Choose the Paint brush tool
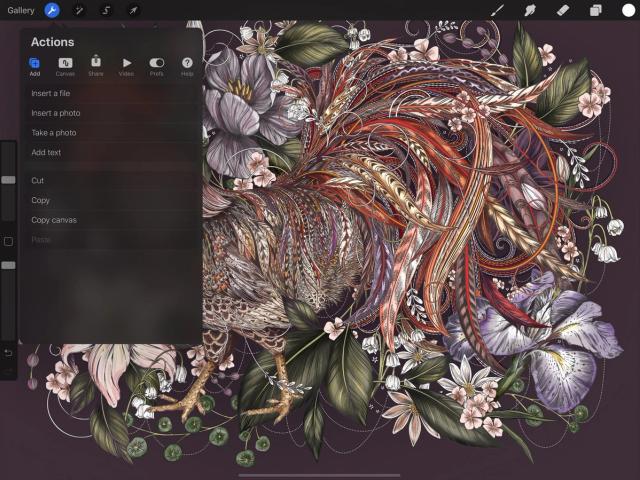Screen dimensions: 640x480 (498, 10)
